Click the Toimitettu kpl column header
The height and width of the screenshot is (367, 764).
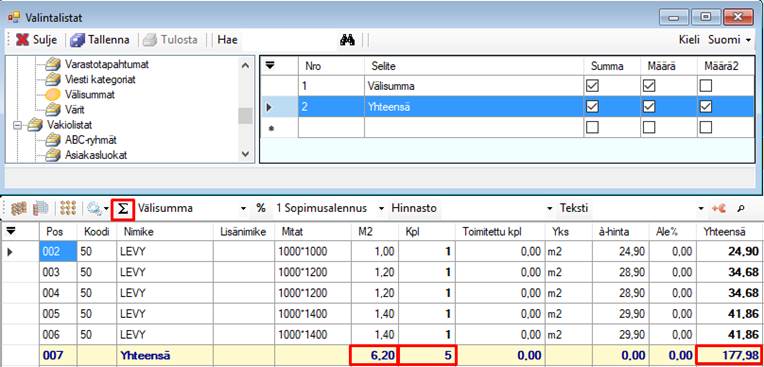pyautogui.click(x=501, y=232)
